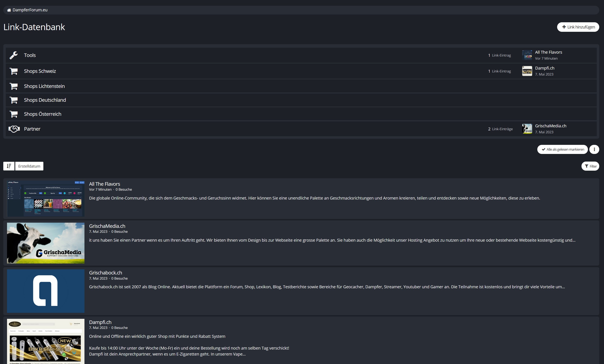Viewport: 604px width, 364px height.
Task: Click the Shops Lichtenstein cart icon
Action: [x=14, y=86]
